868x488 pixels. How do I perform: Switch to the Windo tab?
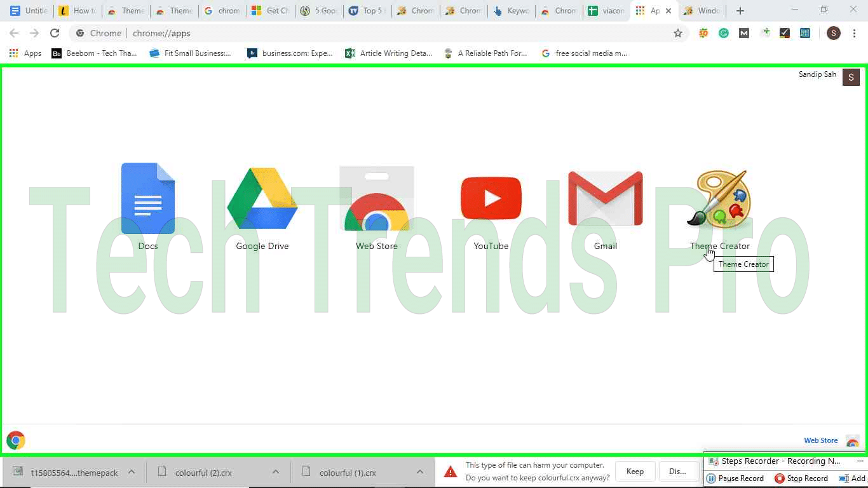pyautogui.click(x=703, y=11)
